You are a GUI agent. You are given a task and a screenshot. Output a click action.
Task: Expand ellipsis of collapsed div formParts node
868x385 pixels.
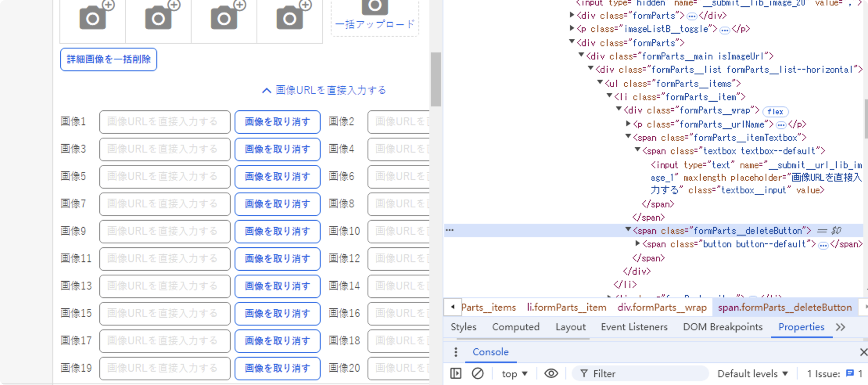pyautogui.click(x=692, y=16)
